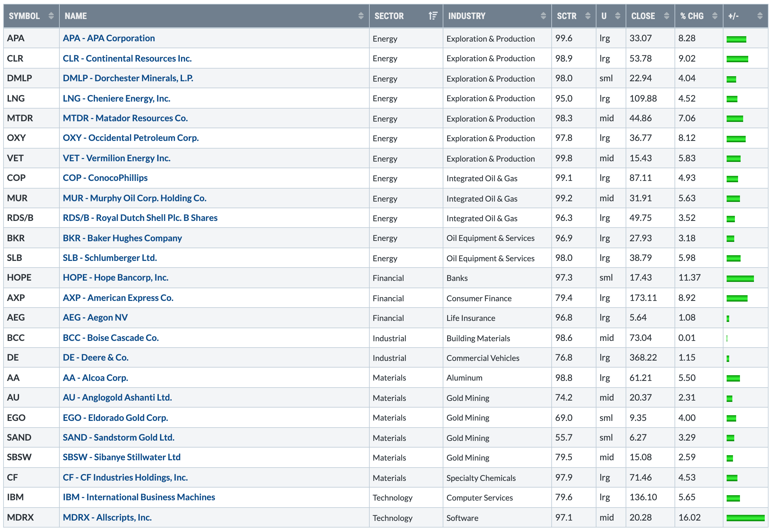Open HOPE - Hope Bancorp, Inc. link
773x532 pixels.
(115, 278)
